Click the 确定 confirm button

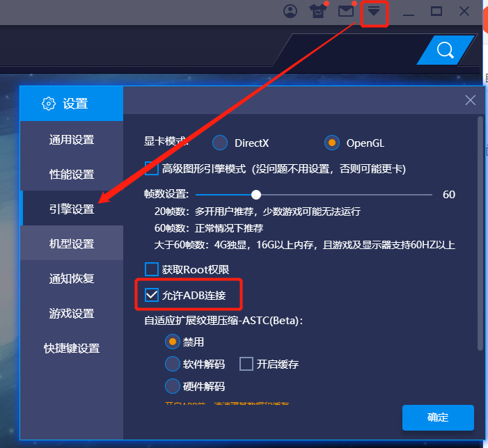coord(438,417)
